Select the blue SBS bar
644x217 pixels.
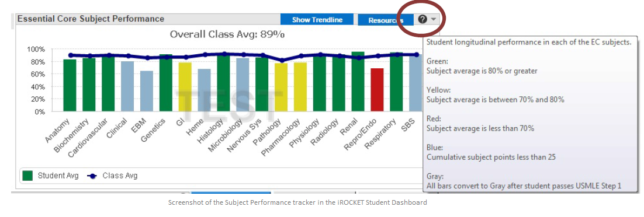coord(416,83)
